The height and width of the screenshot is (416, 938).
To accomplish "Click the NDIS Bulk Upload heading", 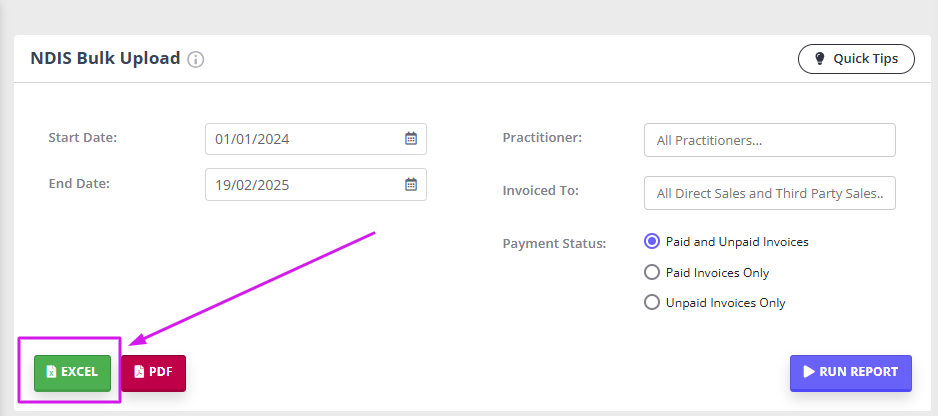I will (105, 59).
